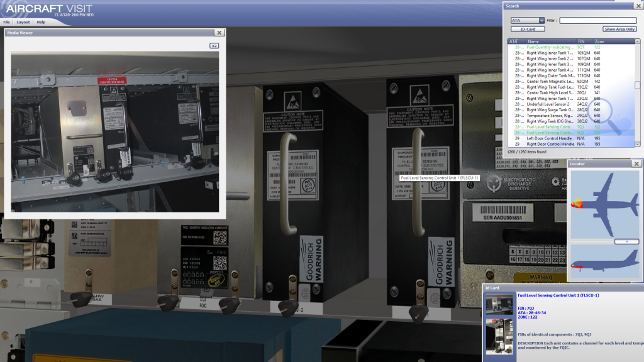Image resolution: width=644 pixels, height=362 pixels.
Task: Select the Right Wing Surge Tank 28QJ2 row
Action: (x=571, y=110)
